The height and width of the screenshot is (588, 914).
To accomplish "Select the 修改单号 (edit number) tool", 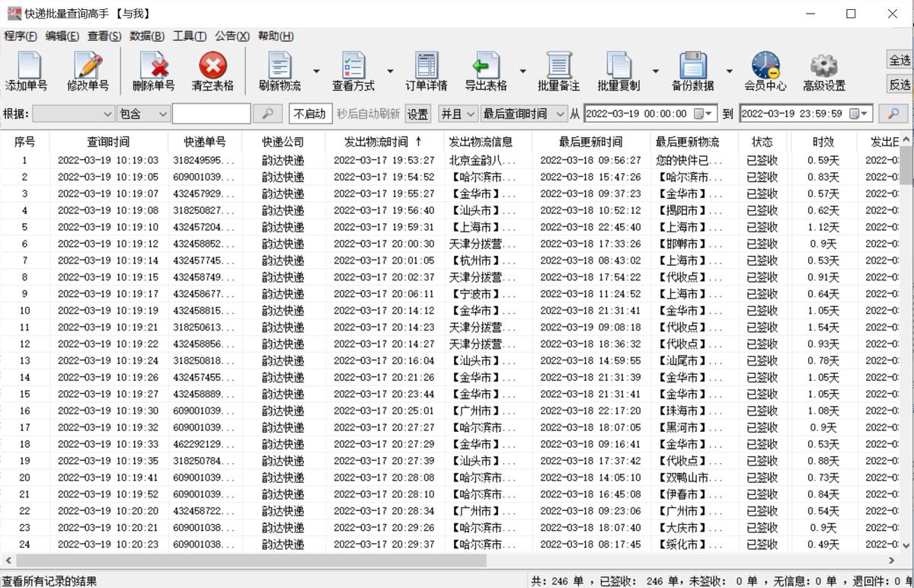I will 89,70.
